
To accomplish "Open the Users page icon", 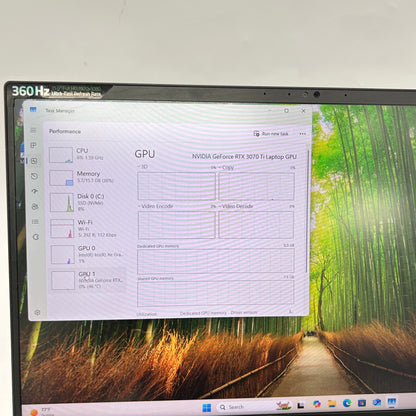I will coord(35,207).
